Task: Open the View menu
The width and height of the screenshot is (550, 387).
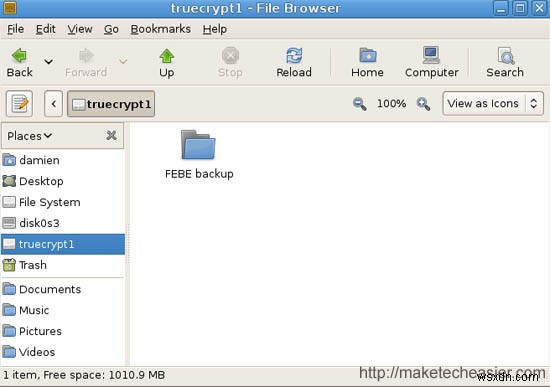Action: coord(80,29)
